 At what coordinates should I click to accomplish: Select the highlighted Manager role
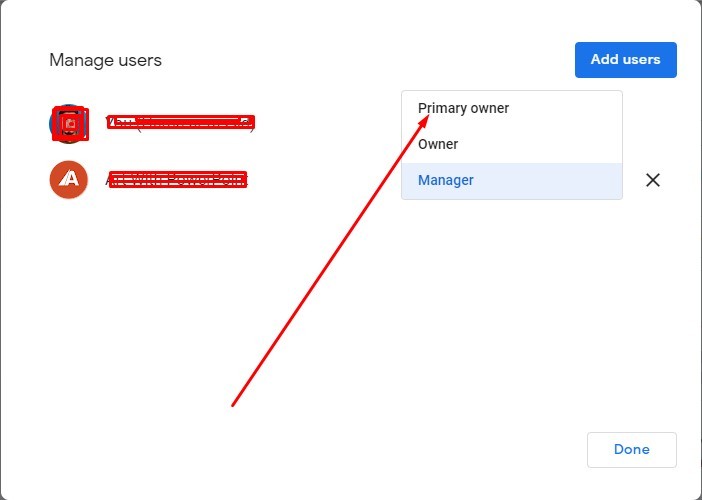click(x=446, y=181)
